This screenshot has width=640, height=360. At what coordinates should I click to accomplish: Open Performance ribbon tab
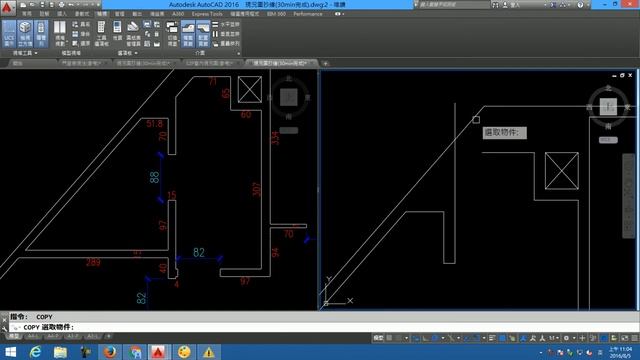(x=308, y=14)
